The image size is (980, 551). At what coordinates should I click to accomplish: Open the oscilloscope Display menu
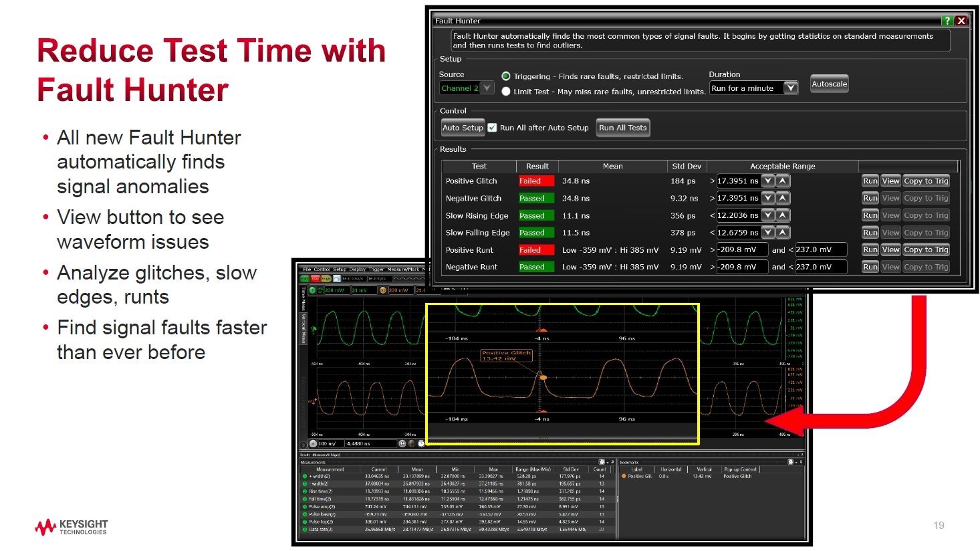(x=358, y=269)
